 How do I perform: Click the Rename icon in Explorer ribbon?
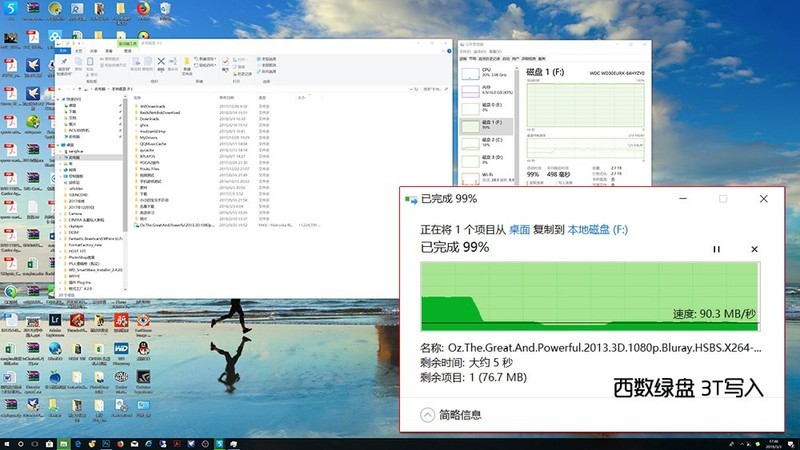pos(172,62)
